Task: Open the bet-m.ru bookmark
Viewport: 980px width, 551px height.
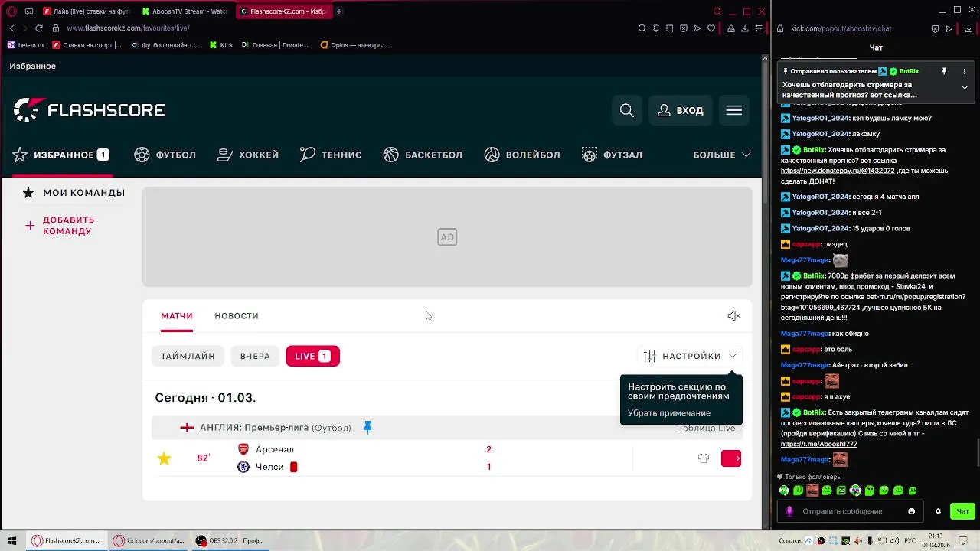Action: (x=25, y=45)
